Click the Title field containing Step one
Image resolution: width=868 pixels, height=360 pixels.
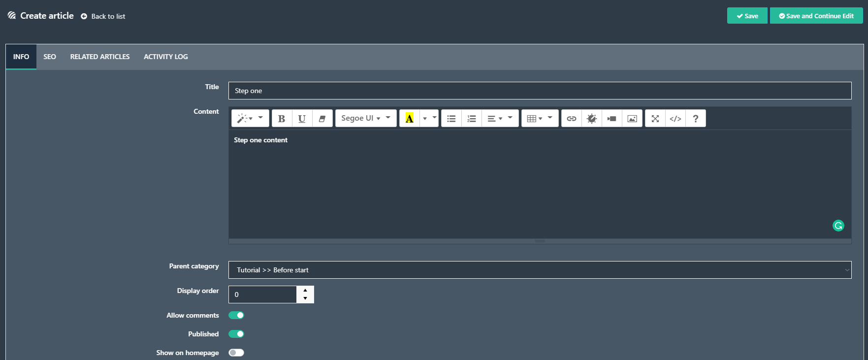click(540, 91)
